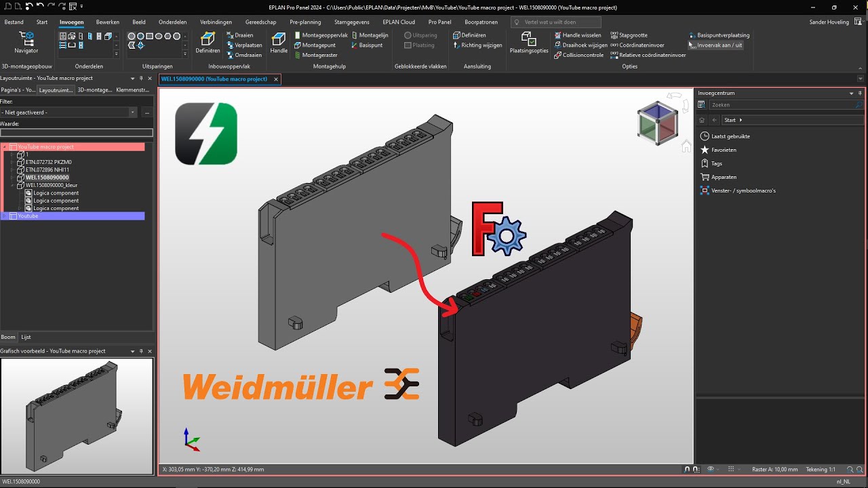Collapse the YouTube macro project tree node
Image resolution: width=868 pixels, height=488 pixels.
pyautogui.click(x=5, y=147)
